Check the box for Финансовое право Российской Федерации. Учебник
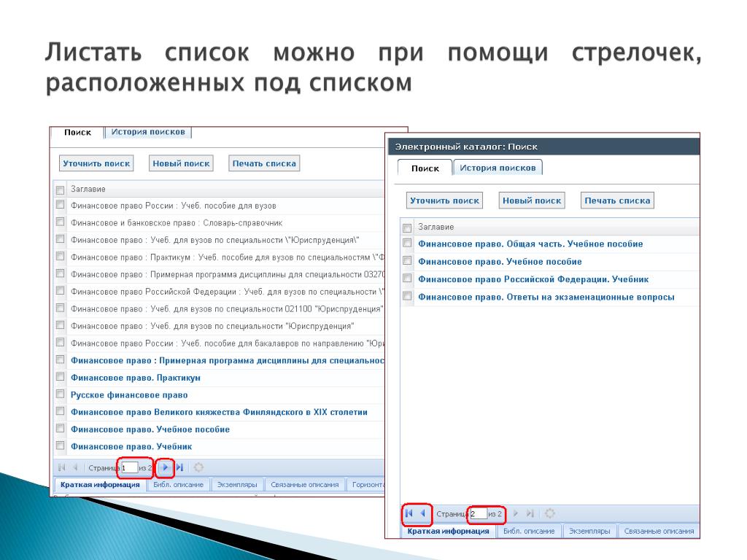Image resolution: width=747 pixels, height=560 pixels. tap(407, 278)
